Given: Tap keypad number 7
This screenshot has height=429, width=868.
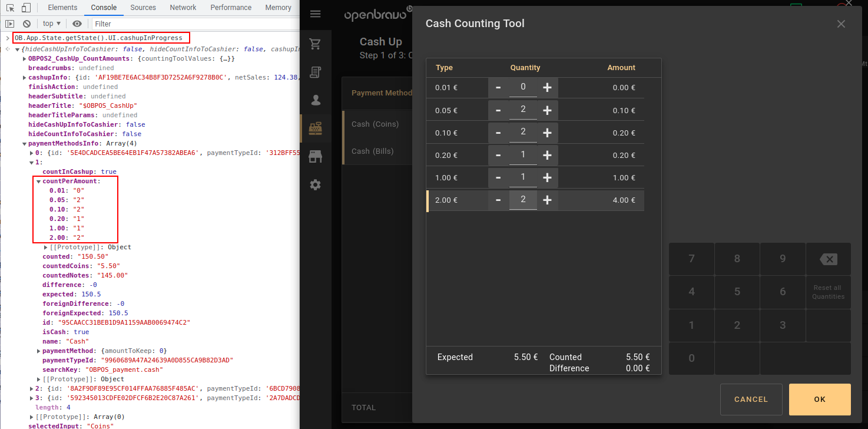Looking at the screenshot, I should pyautogui.click(x=691, y=259).
